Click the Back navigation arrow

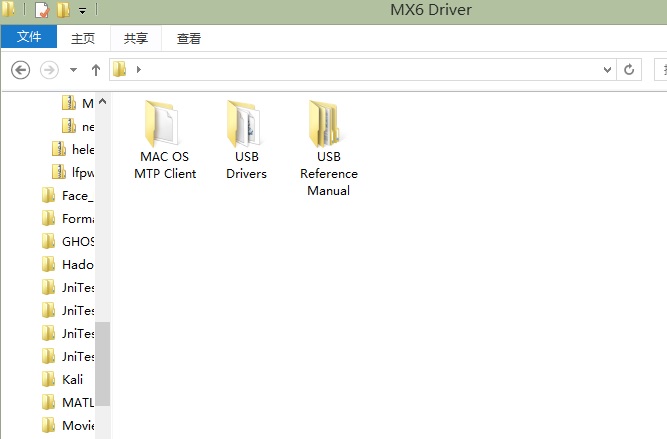[20, 70]
